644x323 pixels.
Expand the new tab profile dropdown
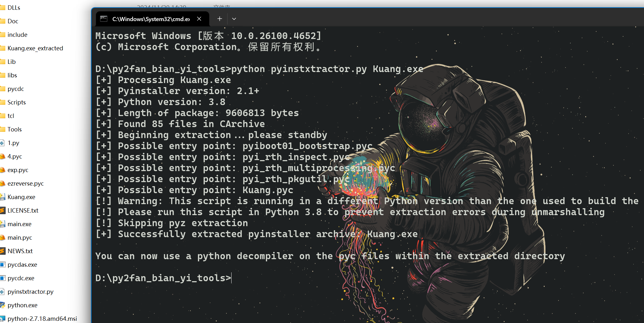234,19
